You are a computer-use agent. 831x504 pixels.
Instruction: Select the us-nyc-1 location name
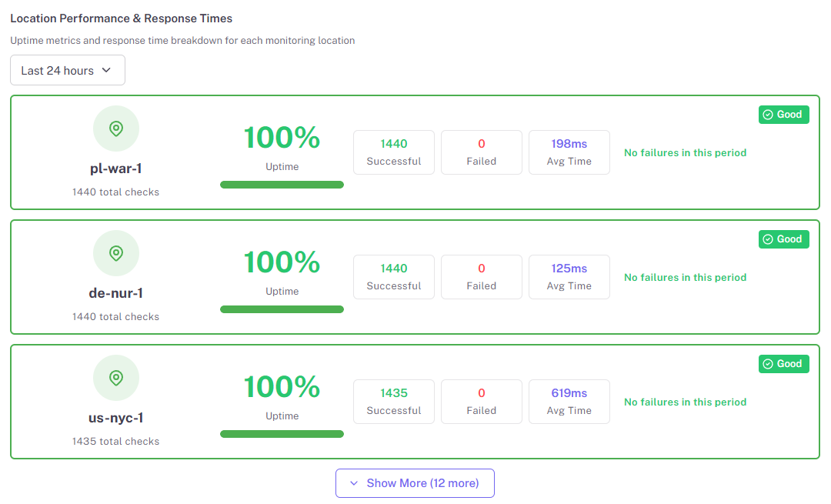[x=116, y=418]
